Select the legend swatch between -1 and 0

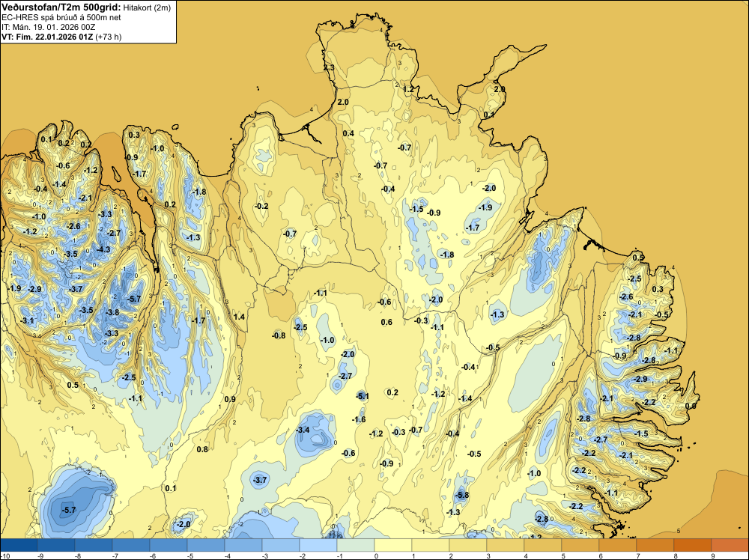(356, 545)
